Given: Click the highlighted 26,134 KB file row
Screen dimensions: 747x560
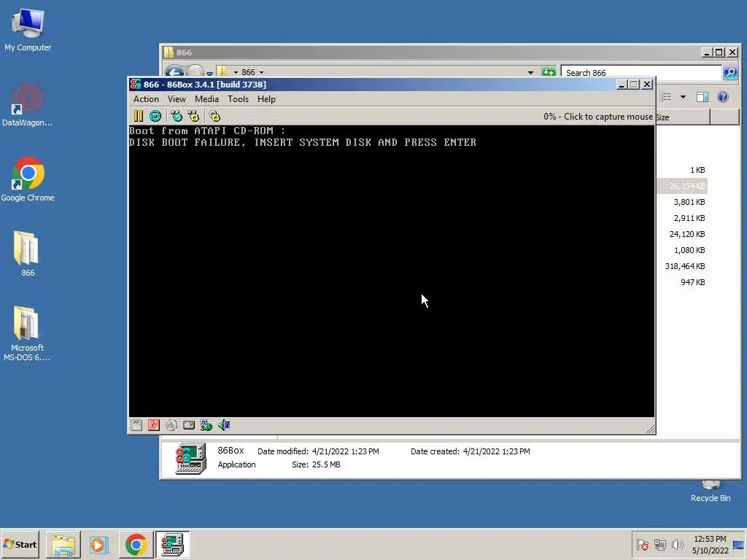Looking at the screenshot, I should tap(682, 186).
